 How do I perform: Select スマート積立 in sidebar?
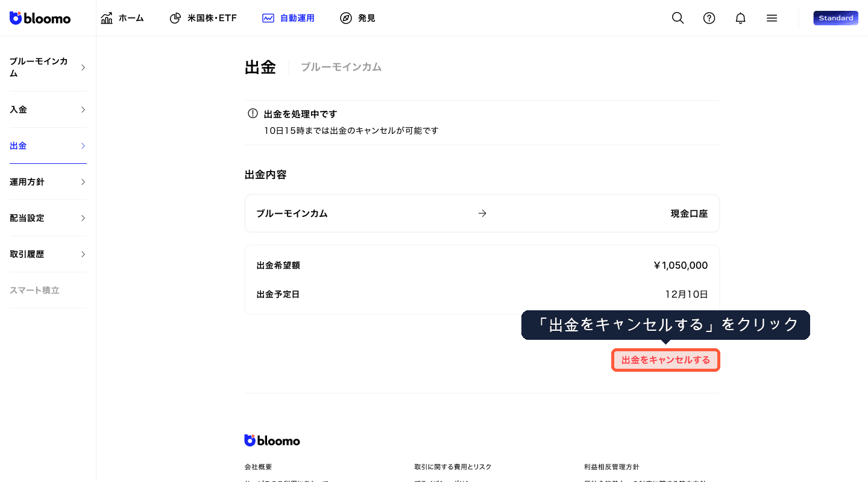coord(34,290)
